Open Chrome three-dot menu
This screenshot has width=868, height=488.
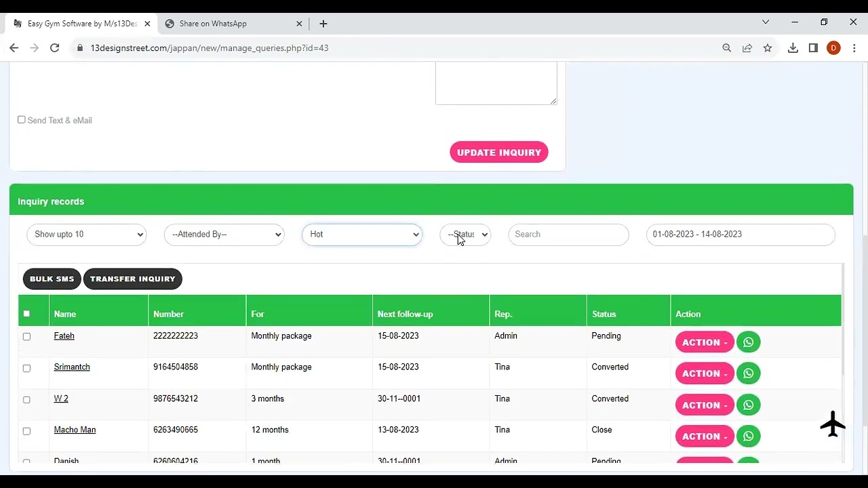click(x=854, y=48)
